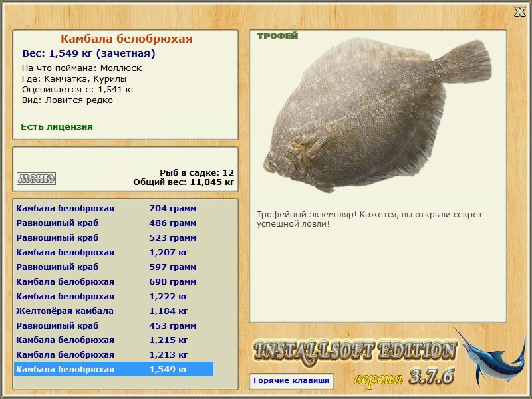Select Равношипый краб 486 грамм entry

[114, 223]
